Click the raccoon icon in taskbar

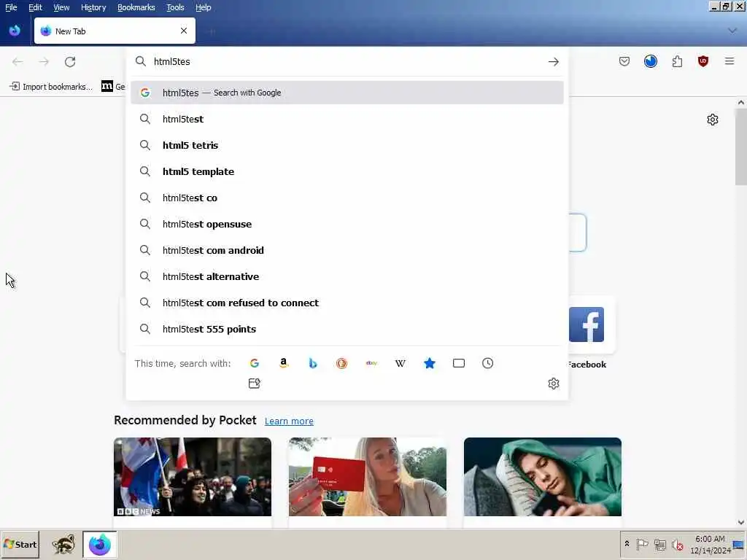tap(63, 544)
